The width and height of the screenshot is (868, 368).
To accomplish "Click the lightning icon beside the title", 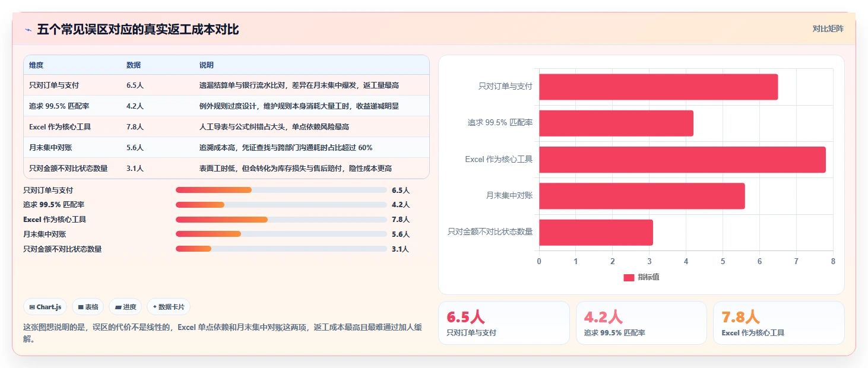I will coord(28,30).
